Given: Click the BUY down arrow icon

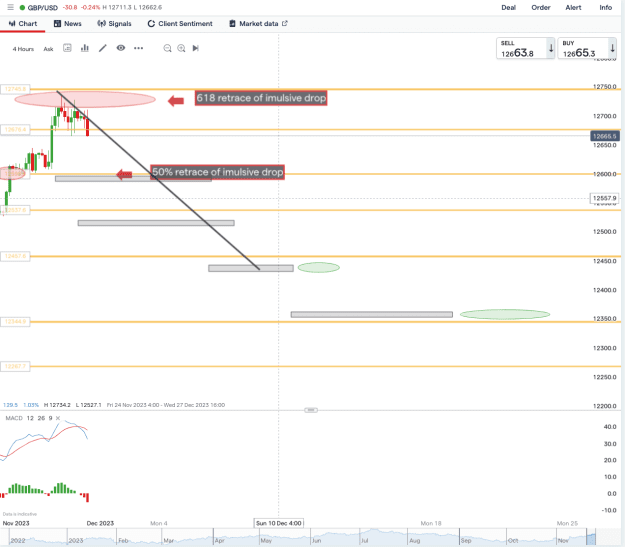Looking at the screenshot, I should tap(612, 48).
